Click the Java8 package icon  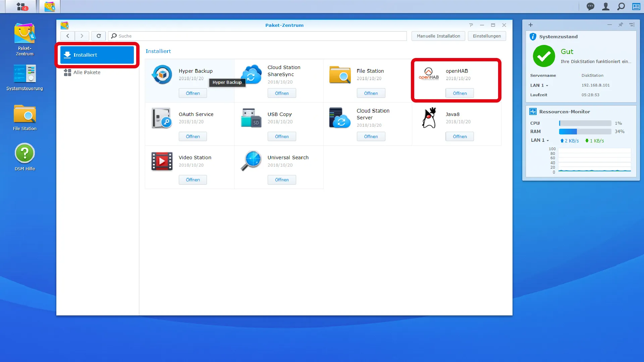tap(429, 118)
